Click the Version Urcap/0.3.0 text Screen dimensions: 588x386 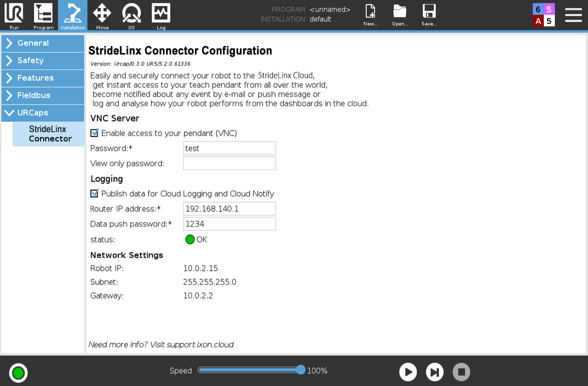click(x=140, y=64)
